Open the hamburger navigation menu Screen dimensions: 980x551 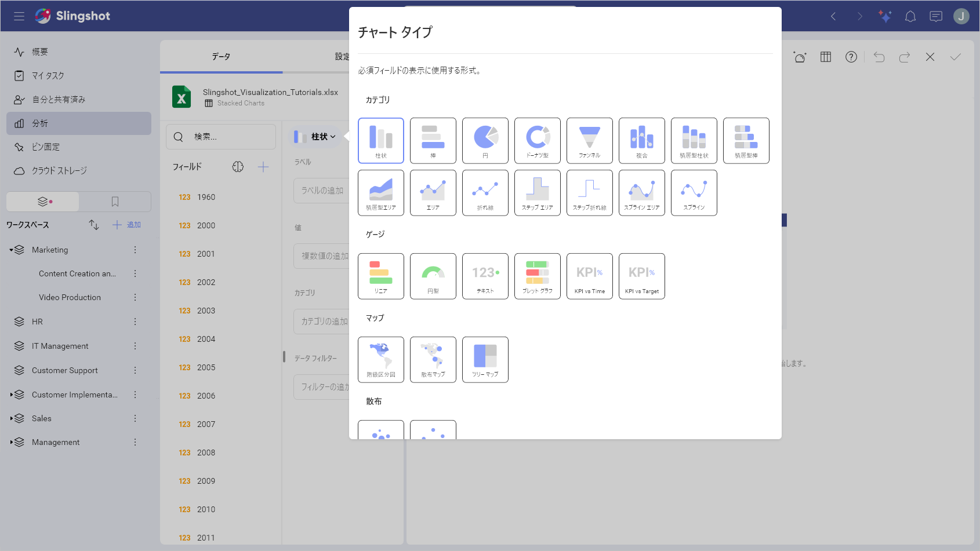(19, 16)
